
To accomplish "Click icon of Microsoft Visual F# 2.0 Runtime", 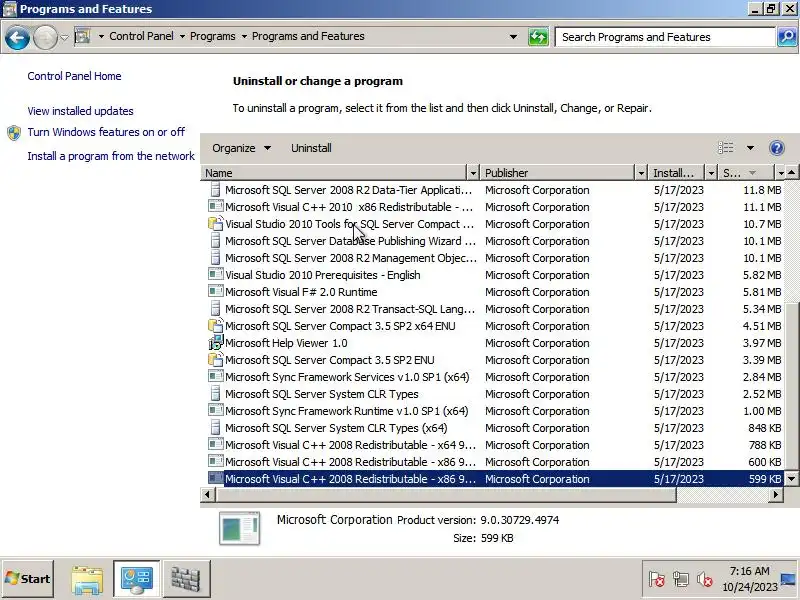I will 216,292.
